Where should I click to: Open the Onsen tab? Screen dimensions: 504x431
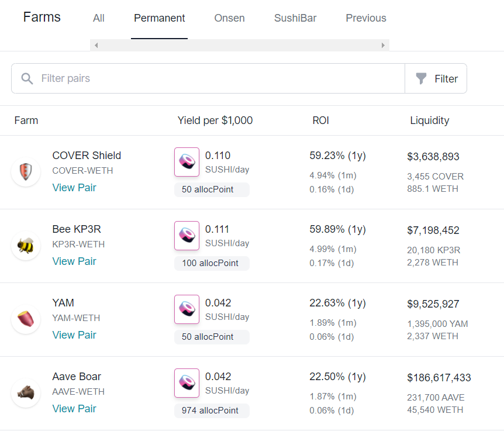230,18
